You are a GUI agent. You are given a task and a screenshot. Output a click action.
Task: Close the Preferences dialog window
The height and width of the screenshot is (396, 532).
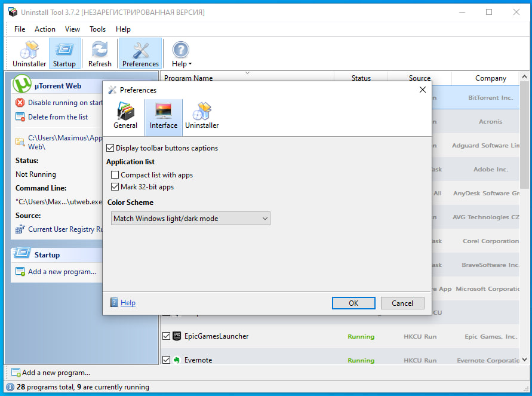(422, 90)
